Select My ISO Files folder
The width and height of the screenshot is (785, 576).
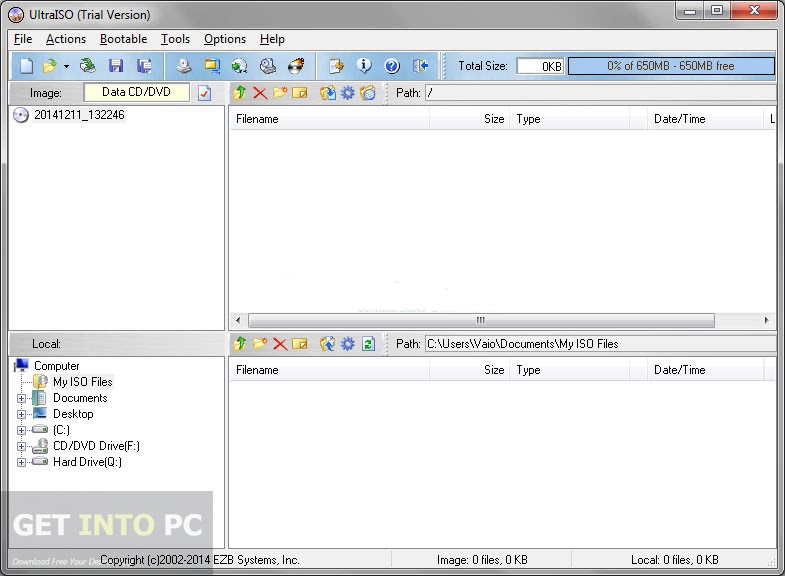(83, 382)
